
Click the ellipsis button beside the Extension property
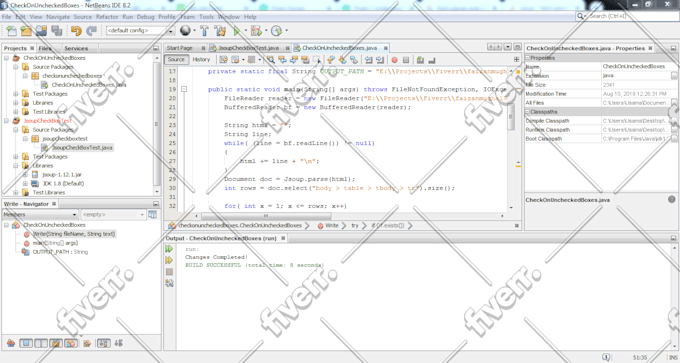(673, 76)
